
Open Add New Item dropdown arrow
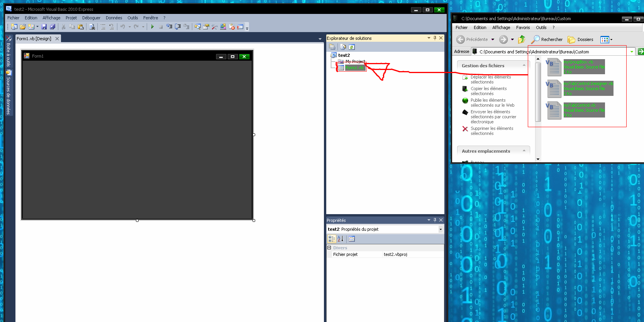click(37, 27)
